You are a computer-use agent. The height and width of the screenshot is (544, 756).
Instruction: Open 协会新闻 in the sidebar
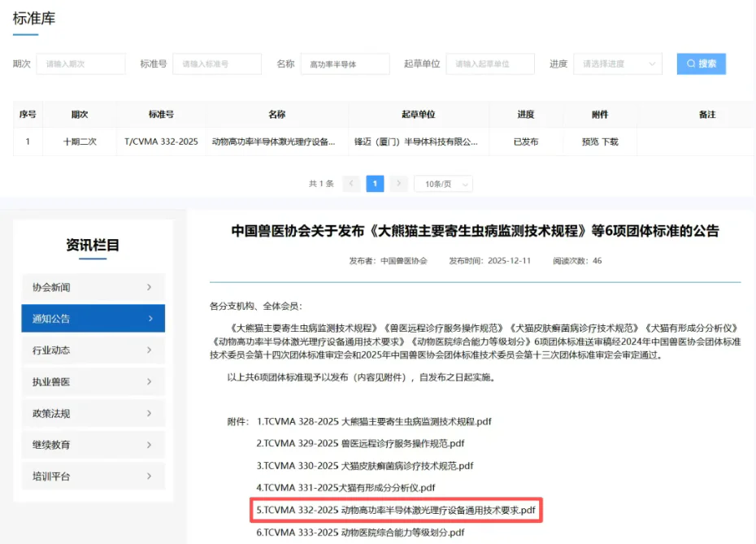[x=93, y=287]
